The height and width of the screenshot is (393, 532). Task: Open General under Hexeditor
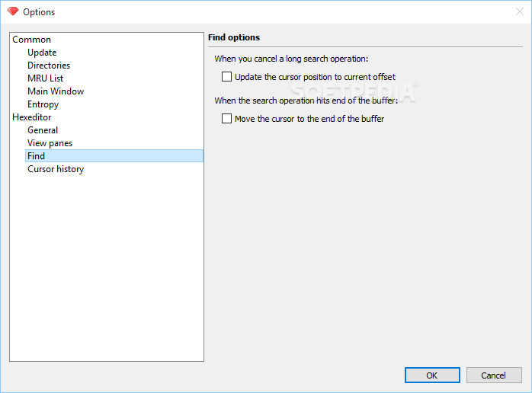tap(43, 130)
